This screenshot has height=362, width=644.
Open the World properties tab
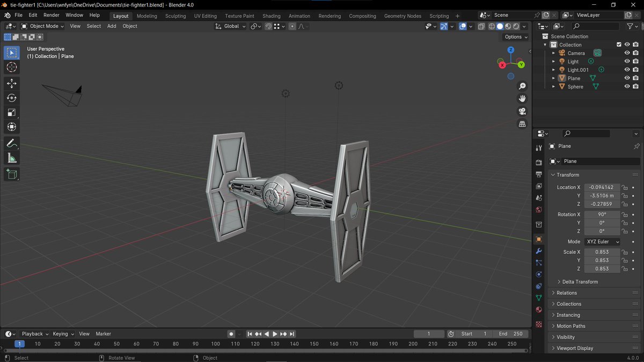click(x=539, y=210)
